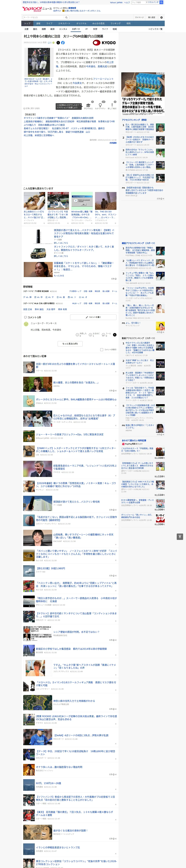Click the フリーエージェント link in article
Image resolution: width=186 pixels, height=868 pixels.
point(103,79)
